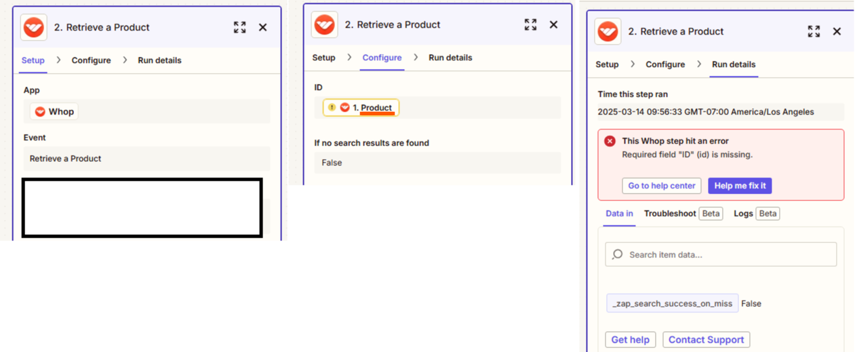Click the Whop logo in the middle panel header
Viewport: 868px width, 352px height.
pyautogui.click(x=325, y=25)
